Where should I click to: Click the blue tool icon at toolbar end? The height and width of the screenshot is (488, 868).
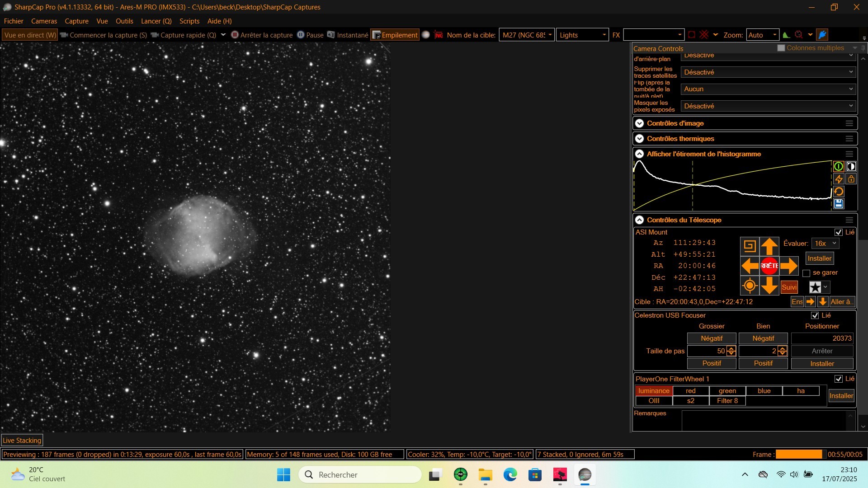pyautogui.click(x=822, y=35)
